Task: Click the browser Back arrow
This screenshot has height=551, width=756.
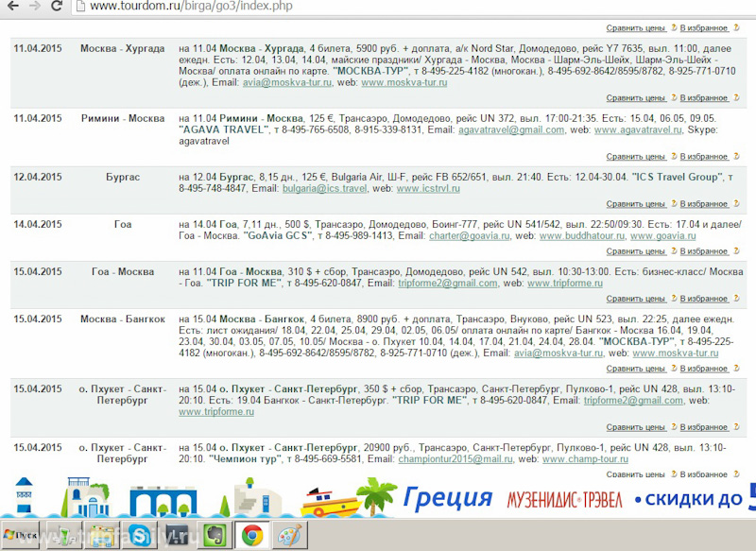Action: coord(13,8)
